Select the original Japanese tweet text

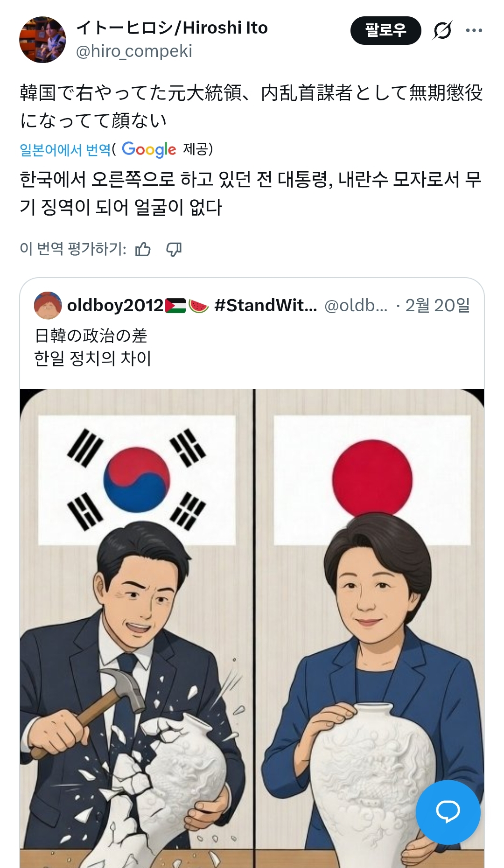point(251,106)
